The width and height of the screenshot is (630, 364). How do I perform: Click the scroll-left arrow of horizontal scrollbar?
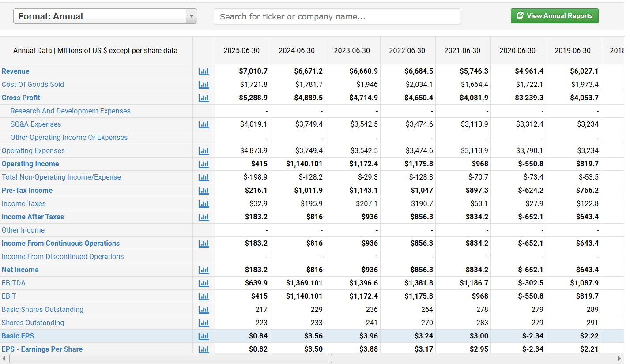pyautogui.click(x=4, y=358)
